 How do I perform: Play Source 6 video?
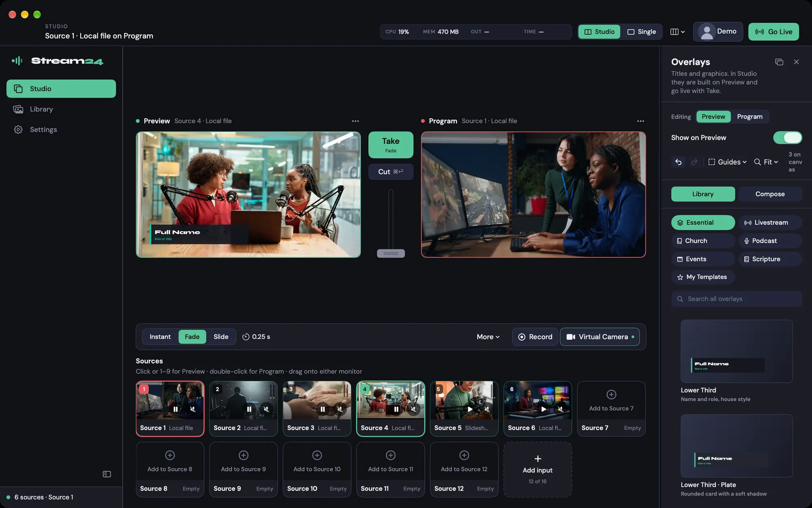click(543, 409)
